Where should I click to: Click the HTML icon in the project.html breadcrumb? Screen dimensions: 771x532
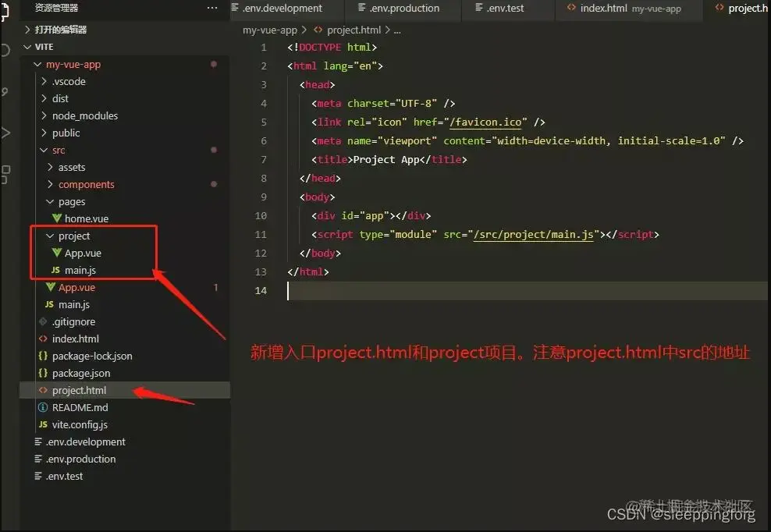(x=318, y=30)
